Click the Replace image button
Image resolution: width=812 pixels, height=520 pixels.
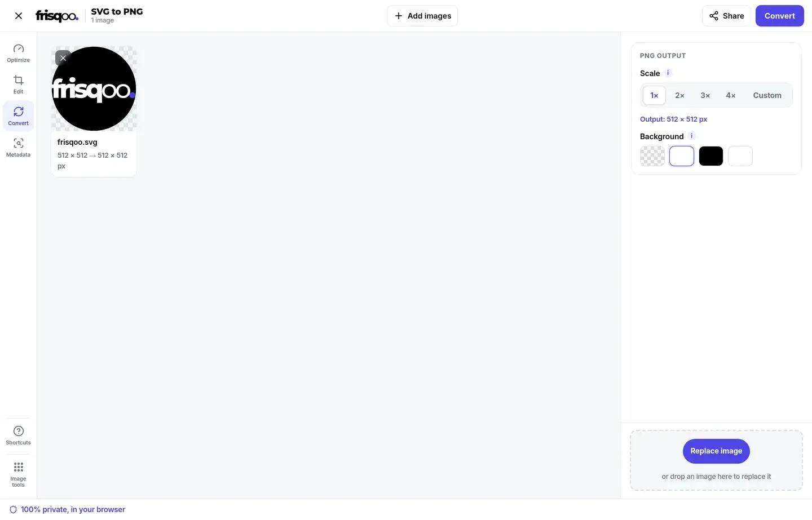click(716, 451)
